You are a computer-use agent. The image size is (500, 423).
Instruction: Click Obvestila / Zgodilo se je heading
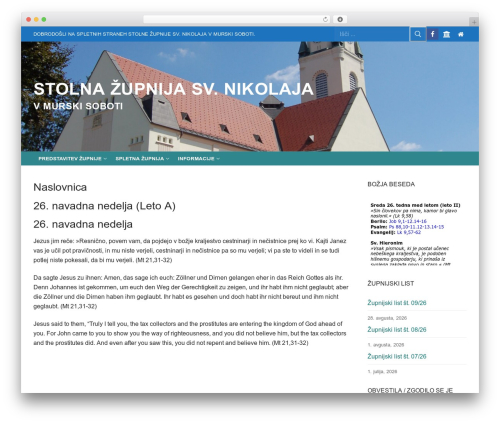[x=410, y=390]
